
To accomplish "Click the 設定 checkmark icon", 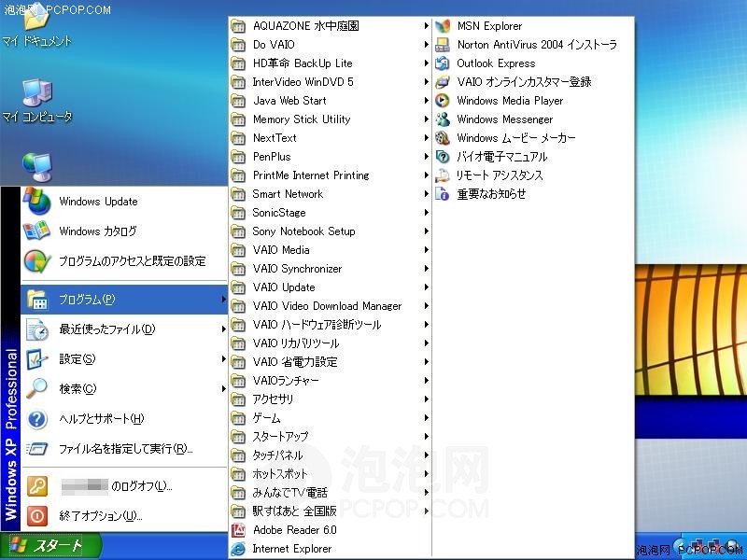I will click(x=37, y=359).
